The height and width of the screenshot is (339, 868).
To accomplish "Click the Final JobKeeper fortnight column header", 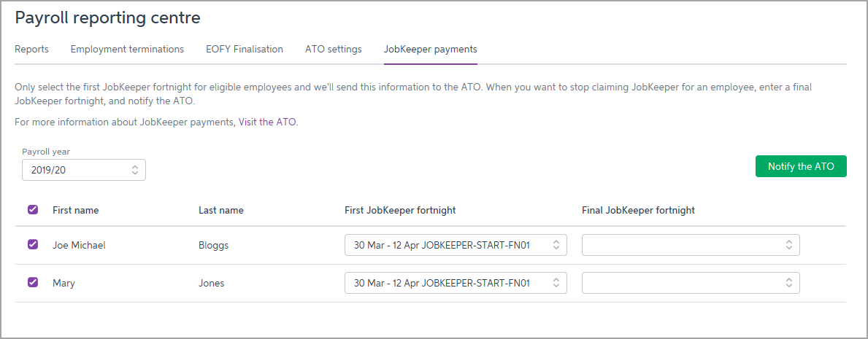I will [x=638, y=211].
